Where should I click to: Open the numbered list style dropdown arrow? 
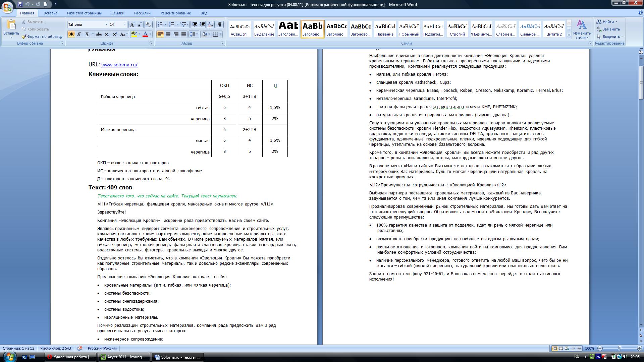click(x=177, y=24)
